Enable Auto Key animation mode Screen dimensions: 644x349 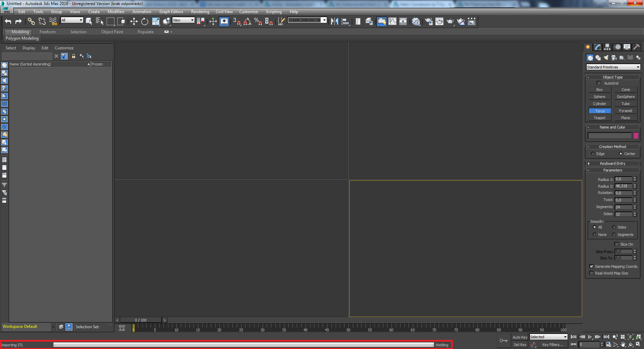(x=520, y=337)
